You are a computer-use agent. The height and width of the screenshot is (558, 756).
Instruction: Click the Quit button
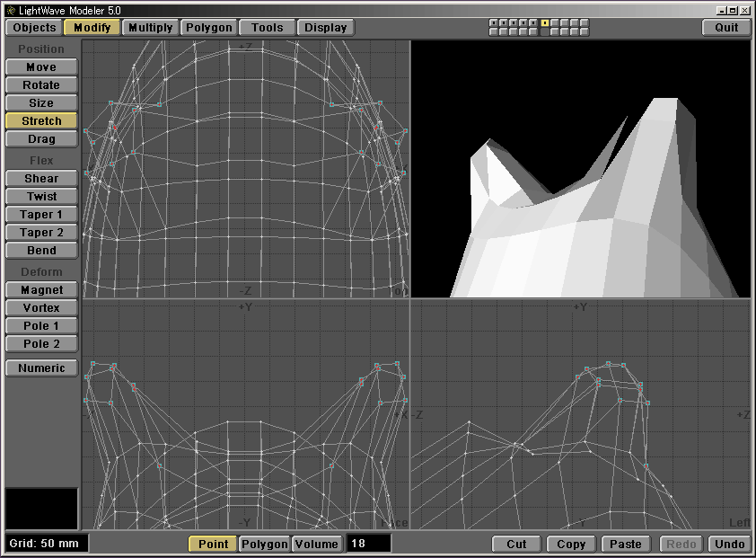pos(726,28)
